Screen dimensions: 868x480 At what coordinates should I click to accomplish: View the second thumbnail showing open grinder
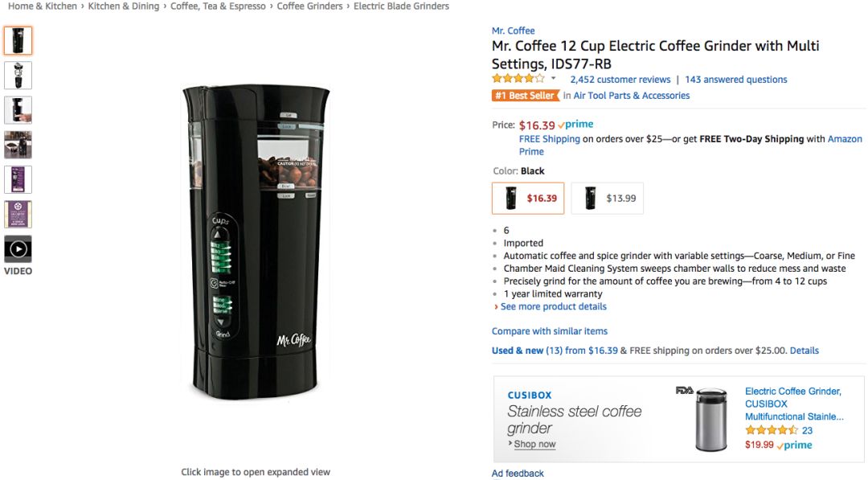click(18, 76)
